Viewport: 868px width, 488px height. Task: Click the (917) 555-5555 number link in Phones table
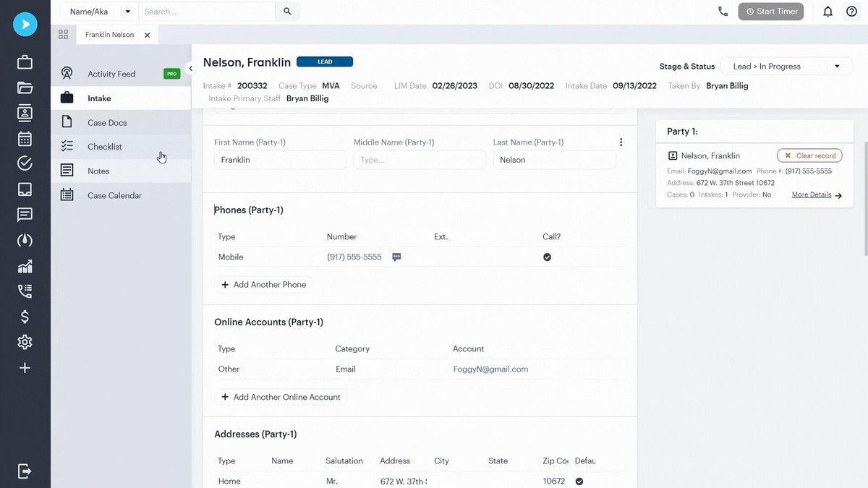354,257
